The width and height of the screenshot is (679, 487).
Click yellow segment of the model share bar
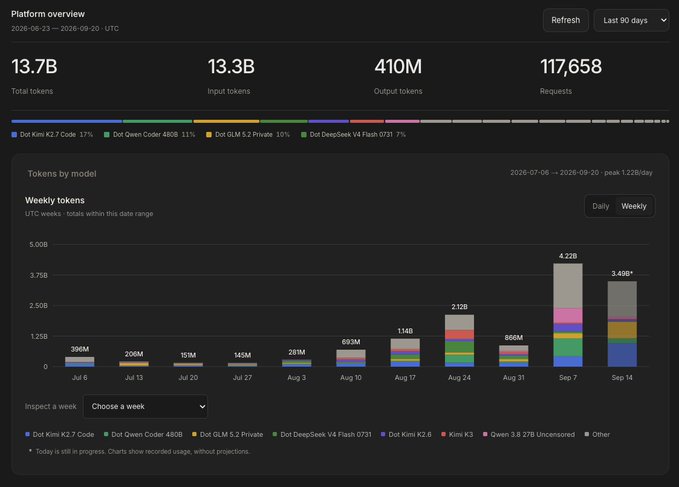point(226,121)
